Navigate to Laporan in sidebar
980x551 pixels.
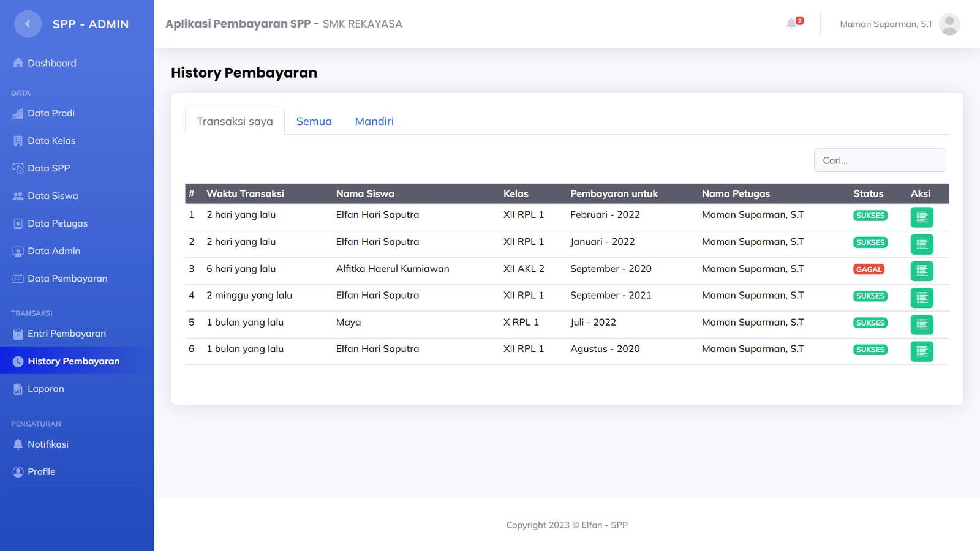click(46, 389)
